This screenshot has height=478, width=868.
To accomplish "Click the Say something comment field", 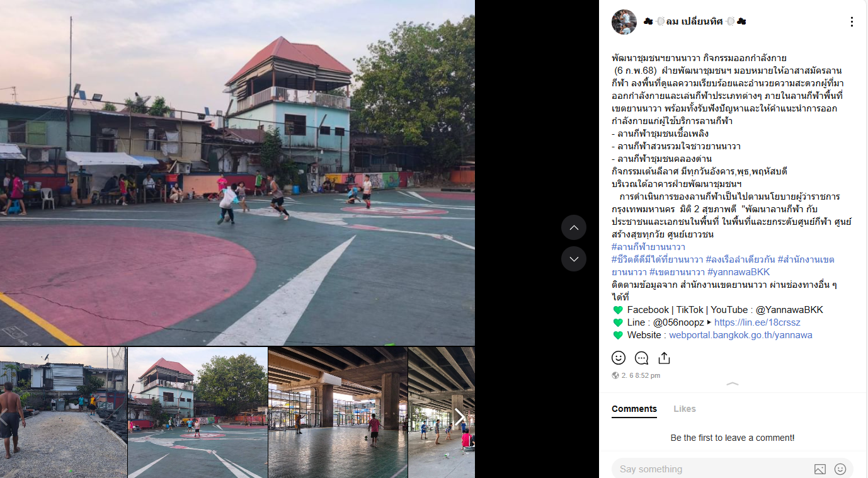I will pos(712,469).
